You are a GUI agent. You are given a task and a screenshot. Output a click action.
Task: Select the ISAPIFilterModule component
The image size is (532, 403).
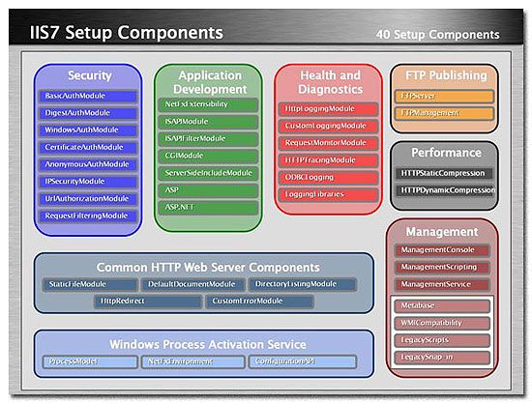208,139
